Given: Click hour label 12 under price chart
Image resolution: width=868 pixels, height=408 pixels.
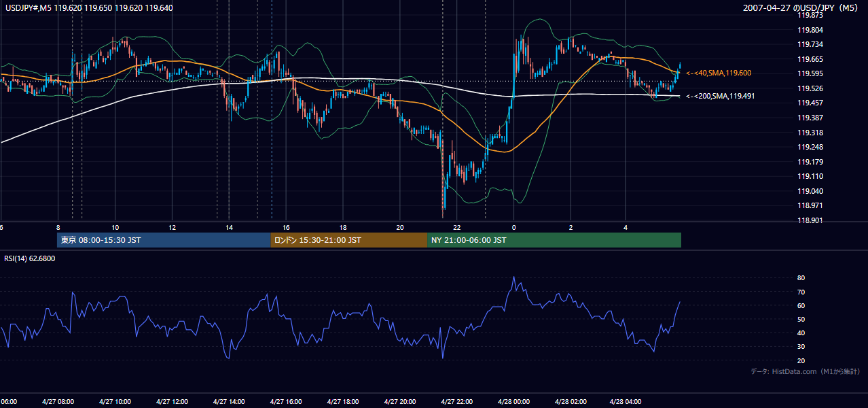Looking at the screenshot, I should point(172,227).
